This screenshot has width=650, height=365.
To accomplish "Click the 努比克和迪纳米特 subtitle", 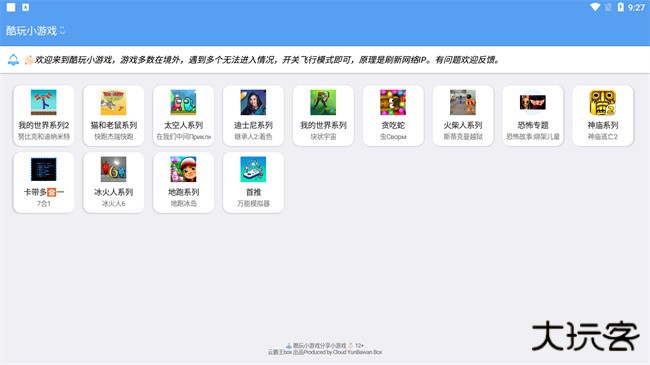I will click(44, 136).
